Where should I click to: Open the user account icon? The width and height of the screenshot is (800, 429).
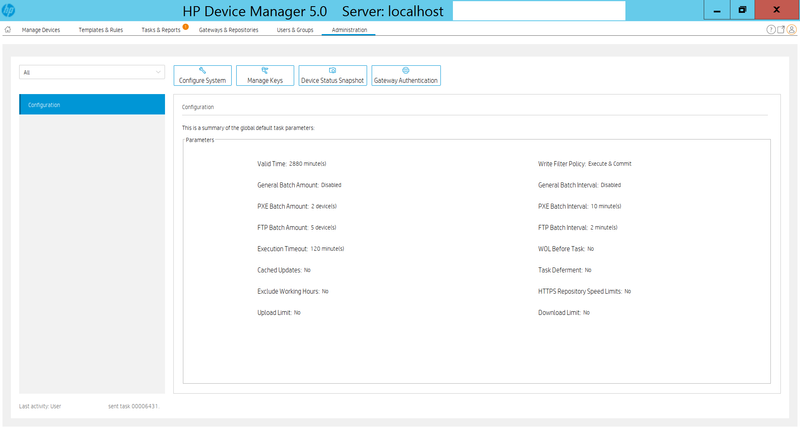(x=792, y=30)
